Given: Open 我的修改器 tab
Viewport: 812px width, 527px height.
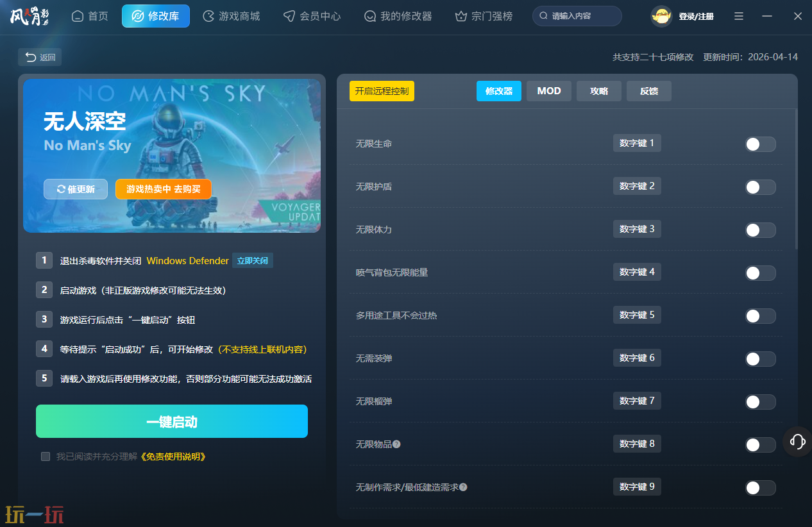Looking at the screenshot, I should [x=398, y=16].
